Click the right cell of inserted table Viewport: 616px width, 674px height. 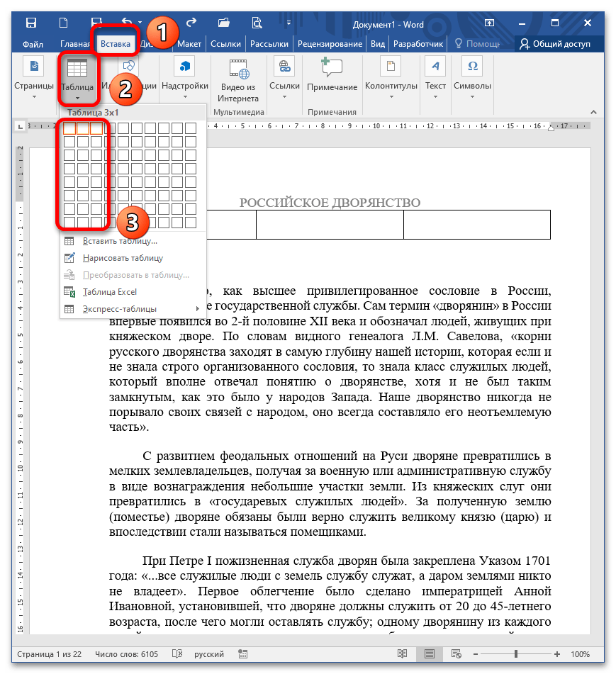coord(477,225)
